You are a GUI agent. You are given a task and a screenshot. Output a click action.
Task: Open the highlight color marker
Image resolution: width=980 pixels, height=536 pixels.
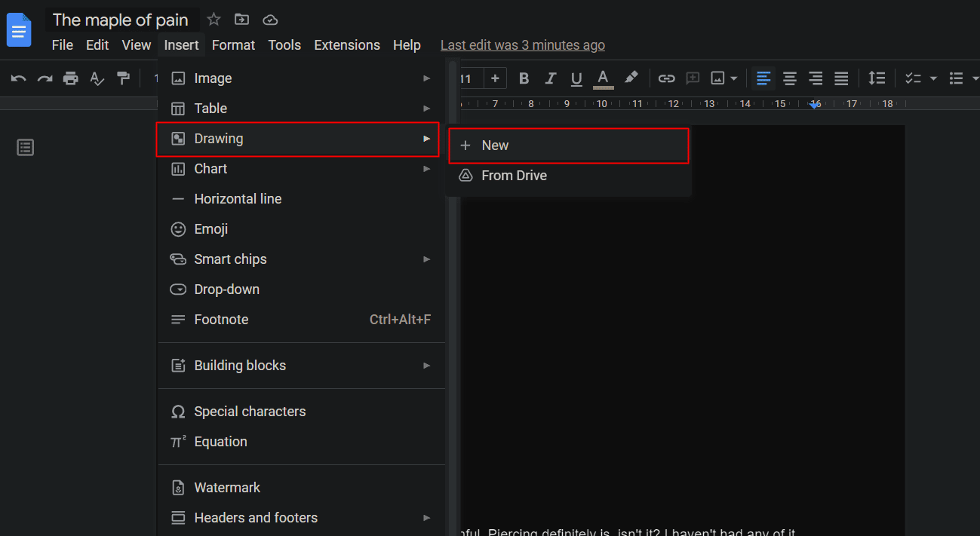coord(631,78)
